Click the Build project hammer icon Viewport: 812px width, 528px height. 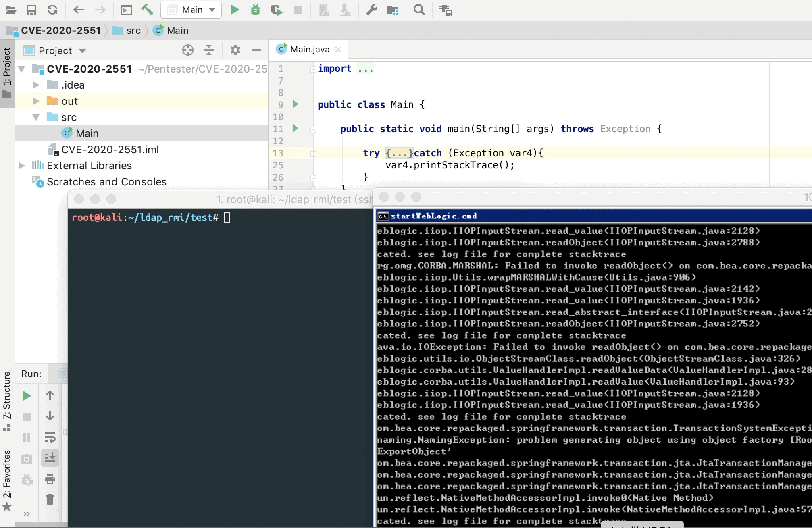pos(147,10)
